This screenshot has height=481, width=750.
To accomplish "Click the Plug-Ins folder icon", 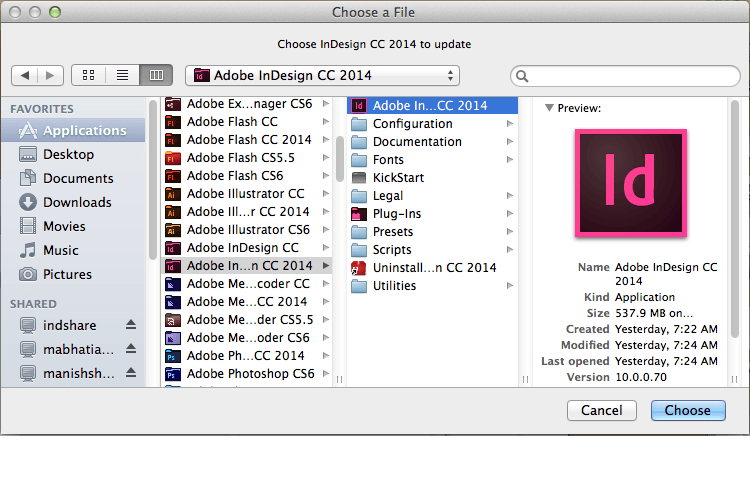I will (359, 214).
